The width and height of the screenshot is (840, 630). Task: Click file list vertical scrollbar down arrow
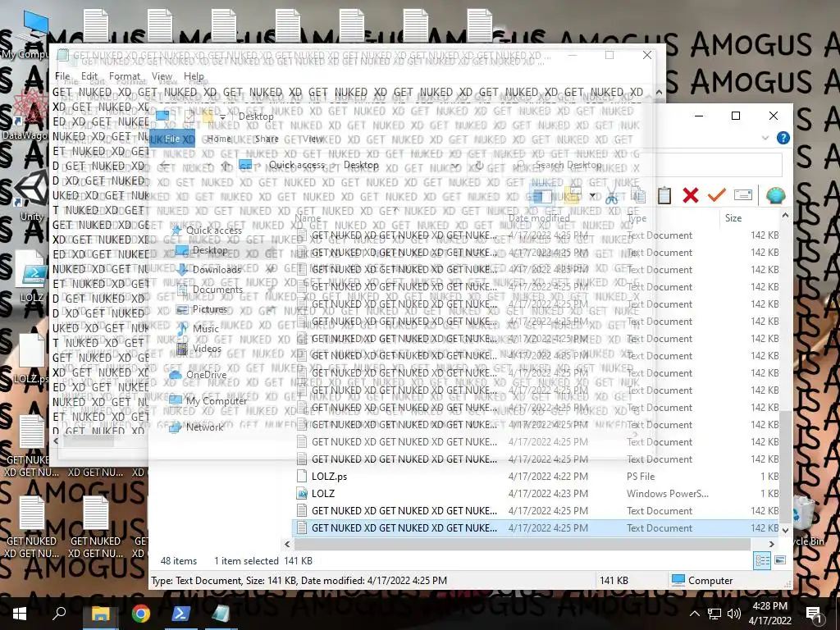click(785, 530)
